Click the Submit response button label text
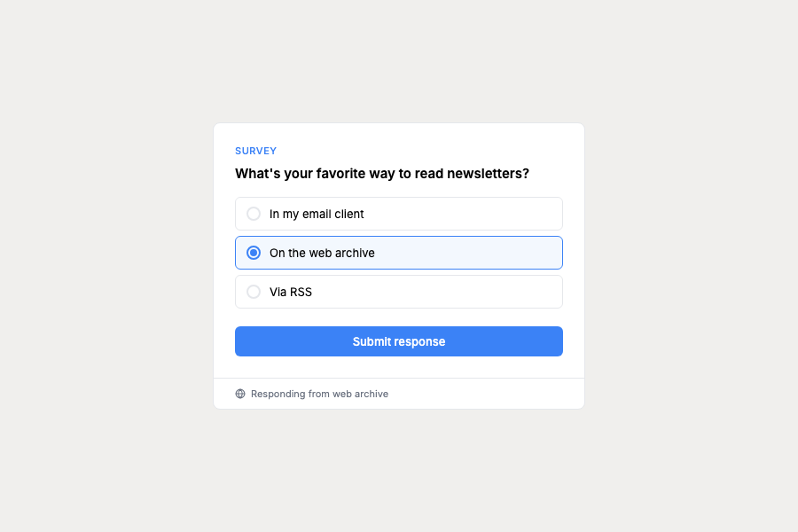The image size is (798, 532). coord(398,341)
